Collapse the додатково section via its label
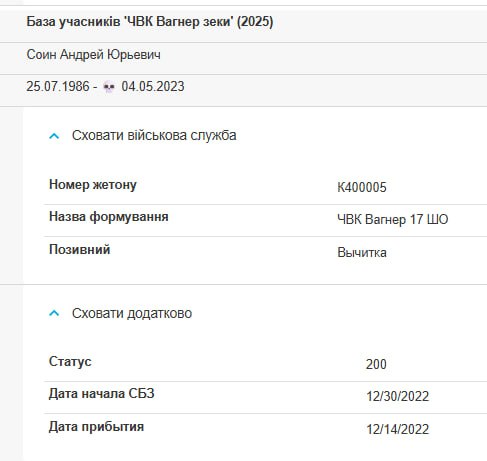 point(132,313)
